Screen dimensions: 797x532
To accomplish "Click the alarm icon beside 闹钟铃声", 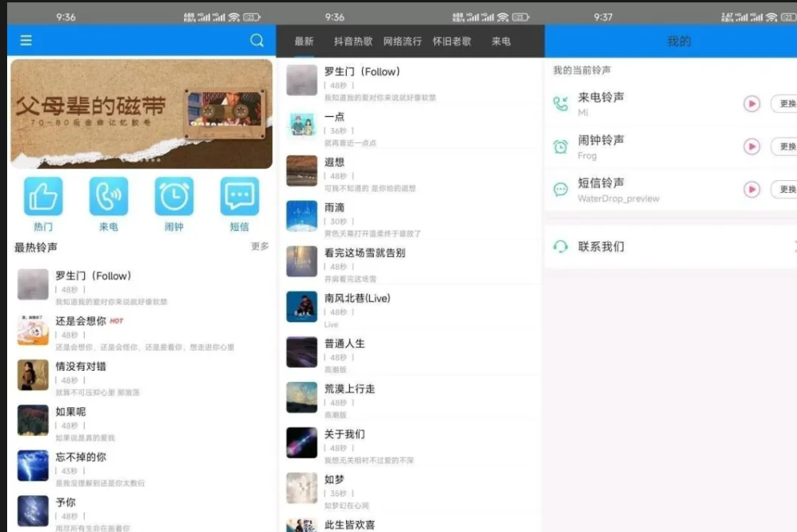I will (x=560, y=146).
